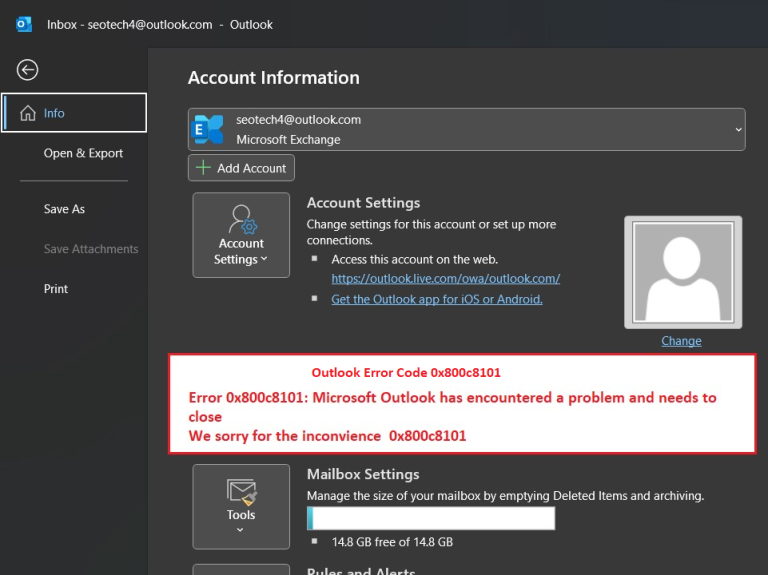Click the Account Settings heading text
768x575 pixels.
[x=363, y=203]
